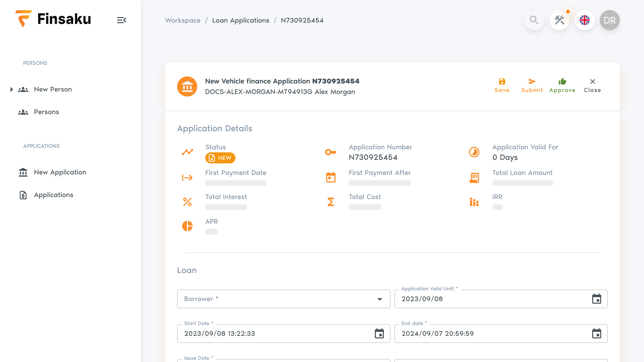Open Application Valid Until calendar picker
Screen dimensions: 644x362
(x=596, y=299)
